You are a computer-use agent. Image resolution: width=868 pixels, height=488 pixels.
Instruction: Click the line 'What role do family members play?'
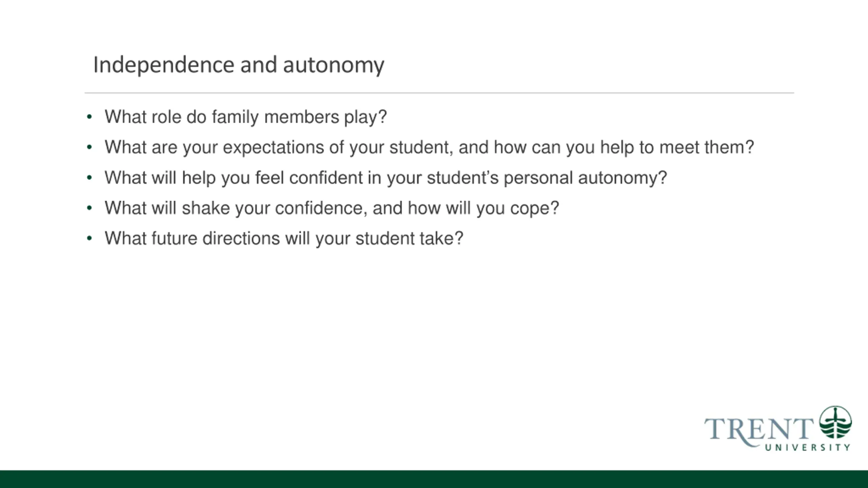tap(245, 117)
